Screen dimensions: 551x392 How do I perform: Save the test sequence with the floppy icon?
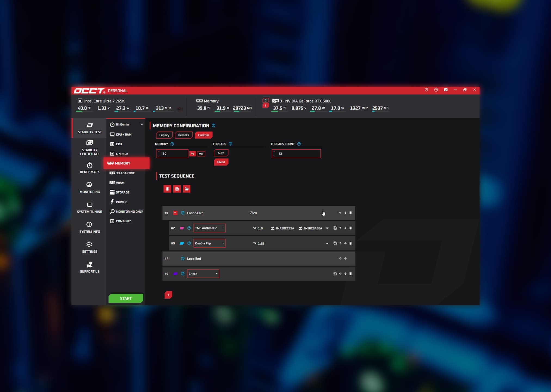click(177, 189)
